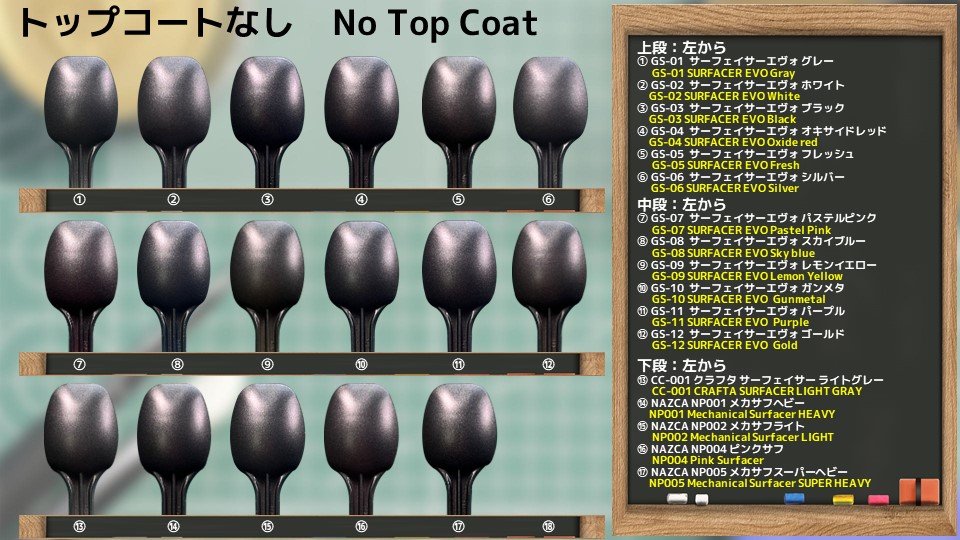Click the 'GS-10 SURFACER EVO Gunmetal' line
The image size is (960, 540).
(x=738, y=299)
